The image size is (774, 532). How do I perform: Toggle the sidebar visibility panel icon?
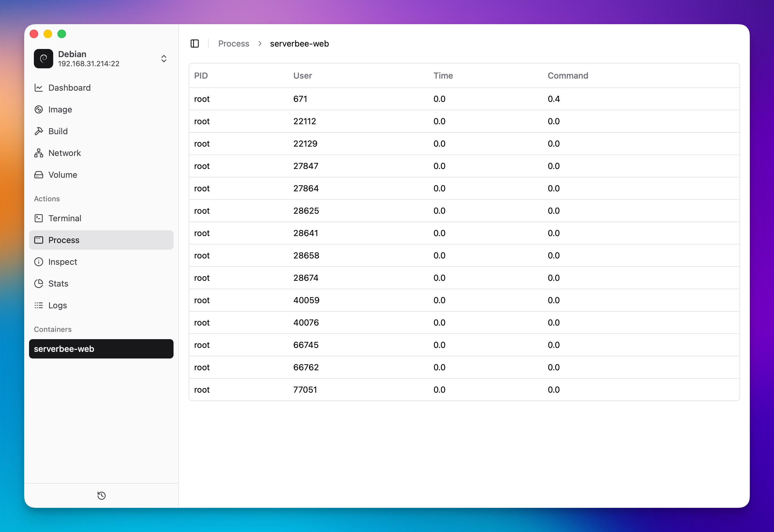click(x=195, y=43)
